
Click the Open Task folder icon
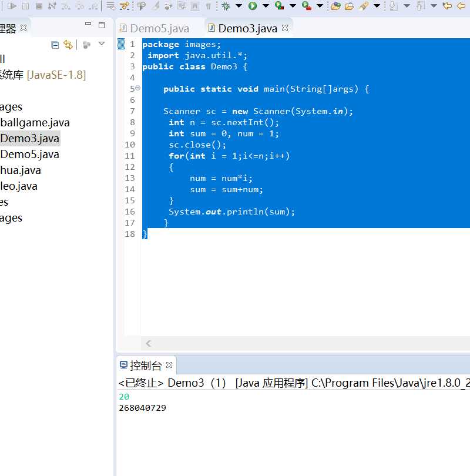pyautogui.click(x=349, y=6)
